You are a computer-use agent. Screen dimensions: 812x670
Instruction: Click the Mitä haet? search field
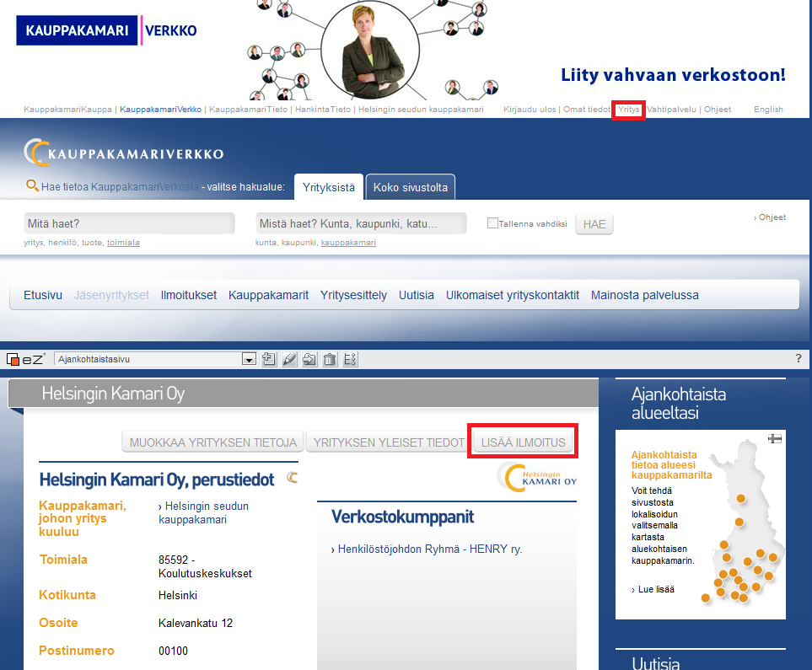[x=130, y=223]
